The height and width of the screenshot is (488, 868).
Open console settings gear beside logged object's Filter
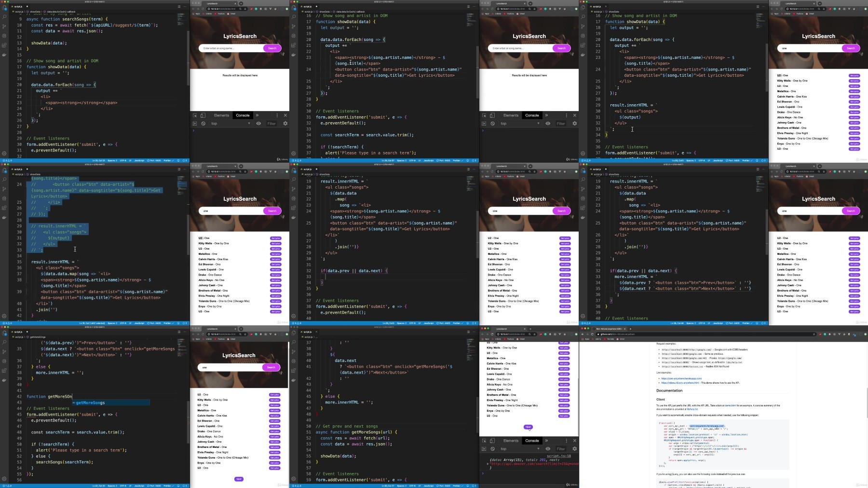click(574, 449)
